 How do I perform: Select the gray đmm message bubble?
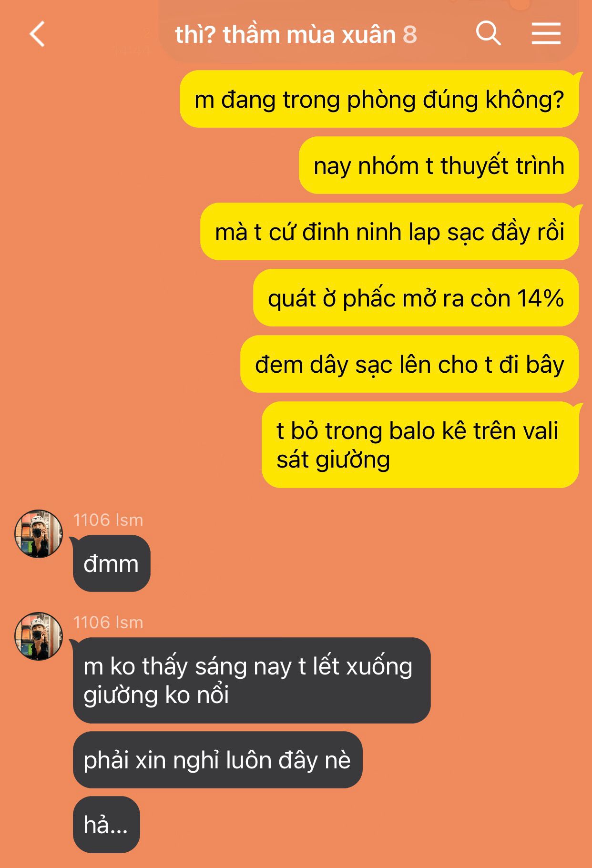(112, 563)
